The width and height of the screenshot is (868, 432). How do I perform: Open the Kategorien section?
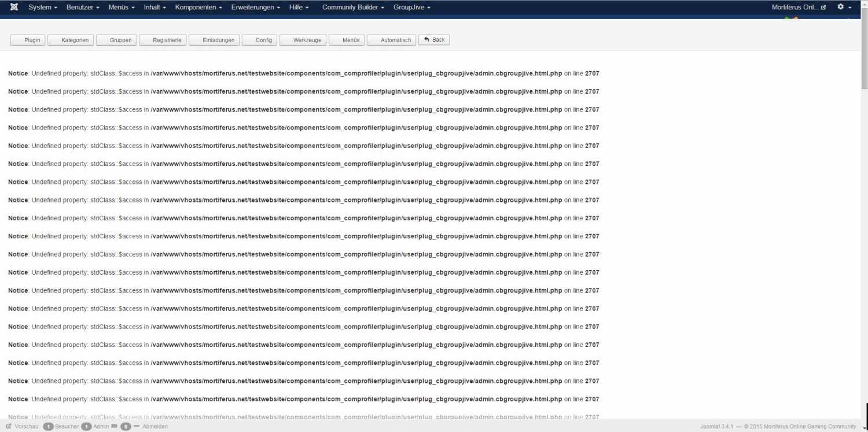70,40
